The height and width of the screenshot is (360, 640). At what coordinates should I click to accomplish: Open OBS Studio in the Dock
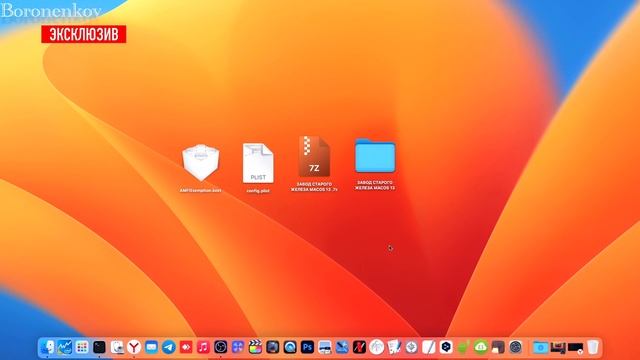pyautogui.click(x=221, y=347)
